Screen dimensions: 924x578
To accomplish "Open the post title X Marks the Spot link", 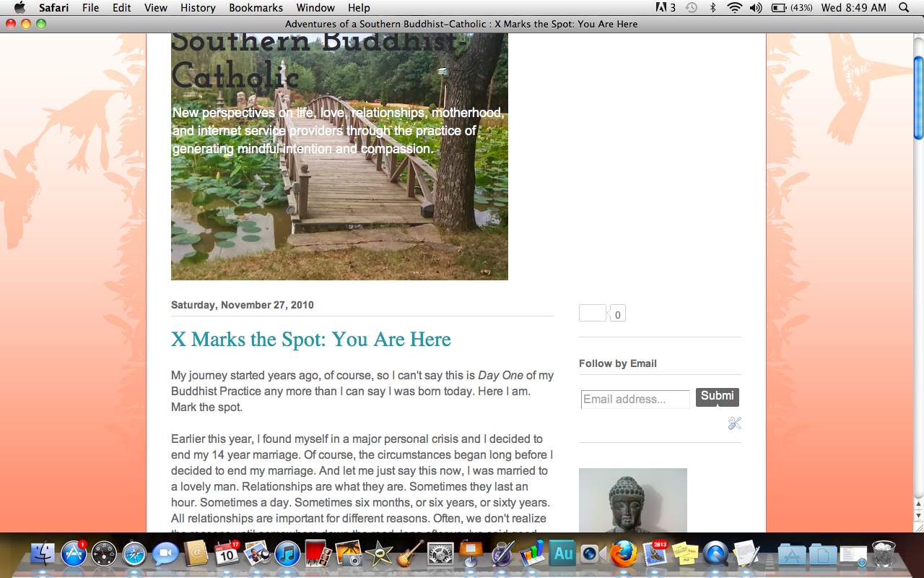I will (311, 340).
